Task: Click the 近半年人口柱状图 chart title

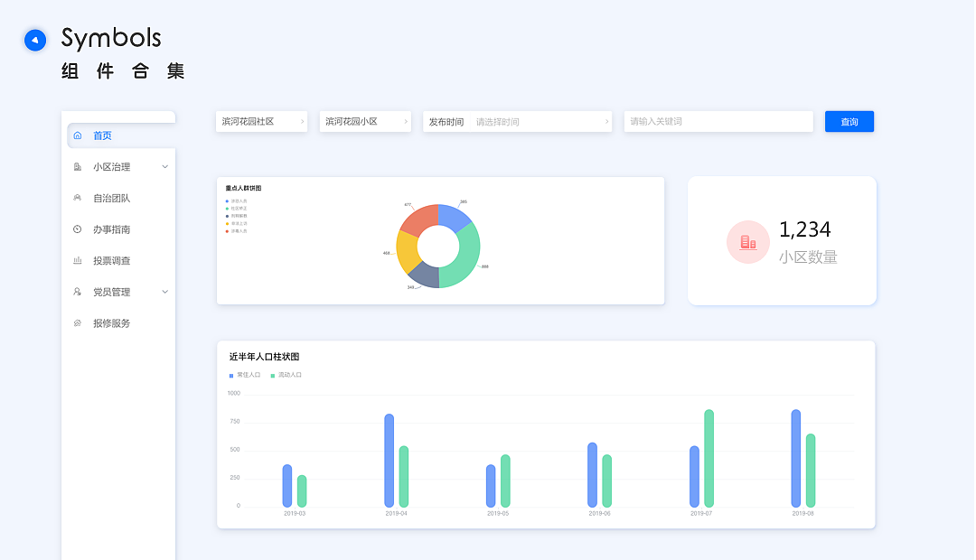Action: coord(264,357)
